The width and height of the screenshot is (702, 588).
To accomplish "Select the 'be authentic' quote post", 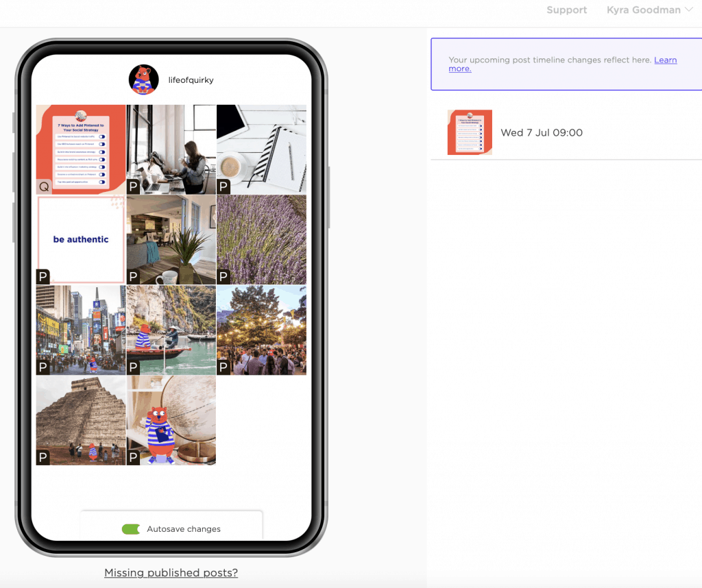I will pos(81,239).
